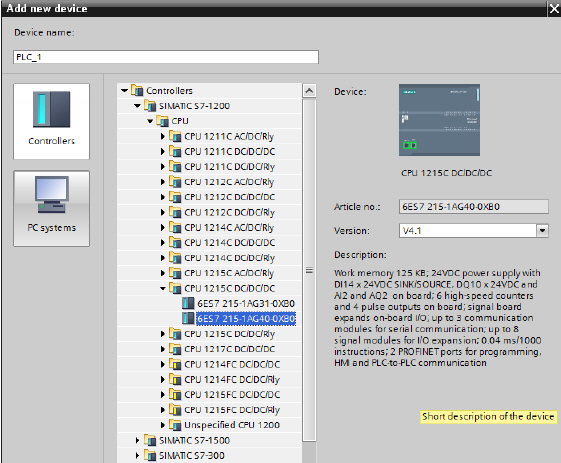Click the scroll up arrow of device tree
The height and width of the screenshot is (463, 561).
point(309,91)
